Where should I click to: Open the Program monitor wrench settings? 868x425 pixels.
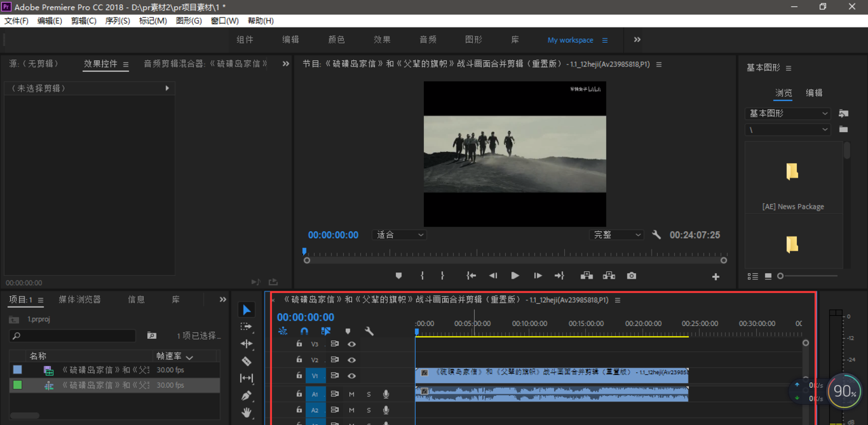pos(656,235)
